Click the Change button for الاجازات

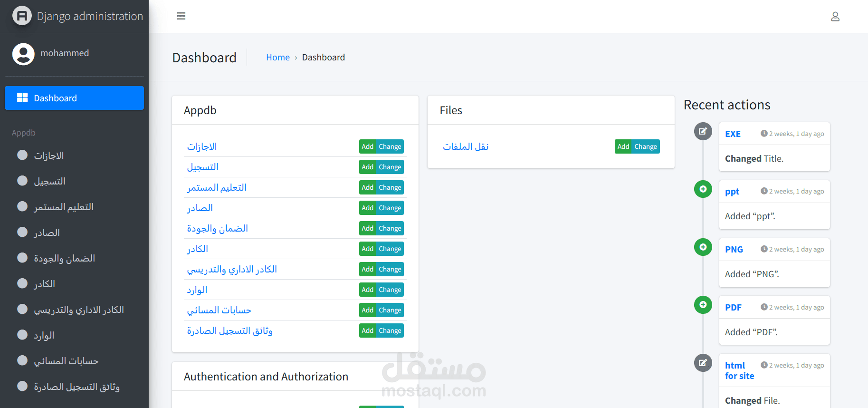pos(390,146)
